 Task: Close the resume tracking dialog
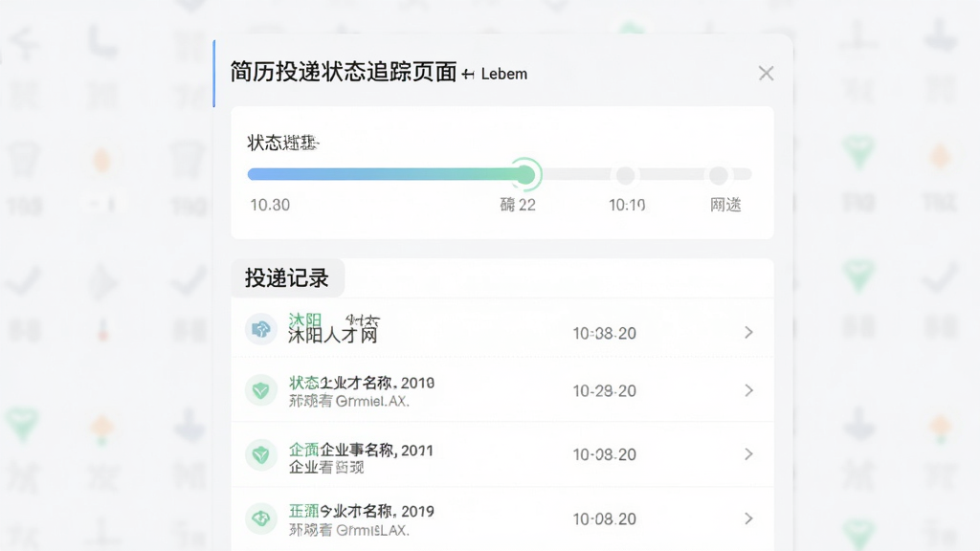[766, 73]
